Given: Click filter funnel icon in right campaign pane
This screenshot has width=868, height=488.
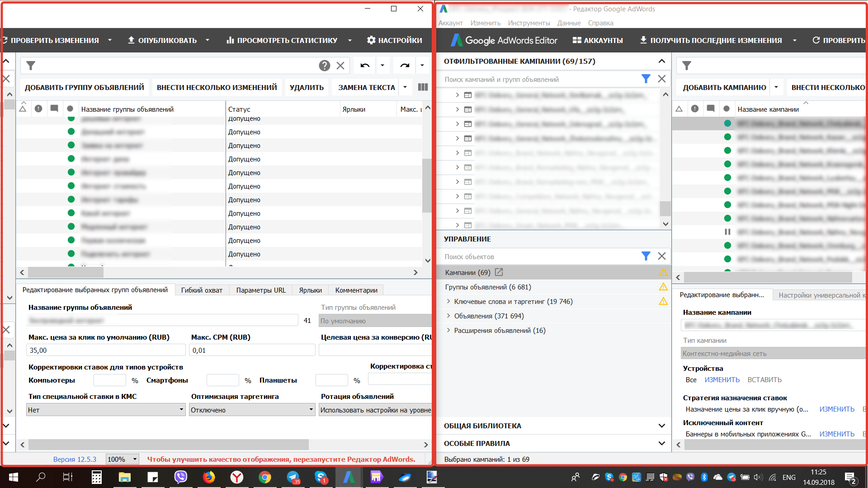Looking at the screenshot, I should 687,66.
